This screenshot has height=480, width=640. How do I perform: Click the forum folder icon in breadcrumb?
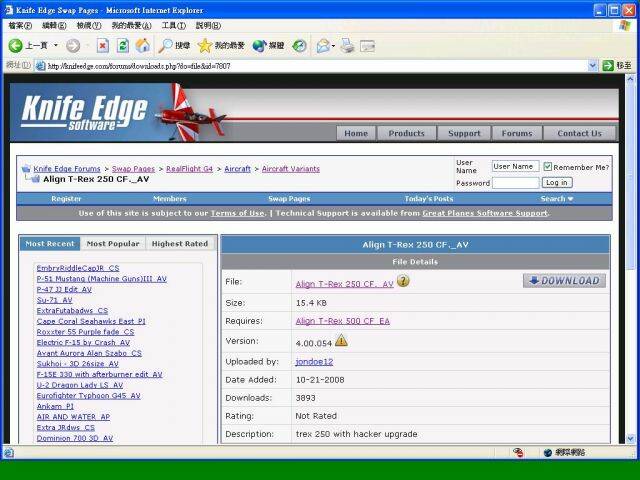click(x=26, y=169)
